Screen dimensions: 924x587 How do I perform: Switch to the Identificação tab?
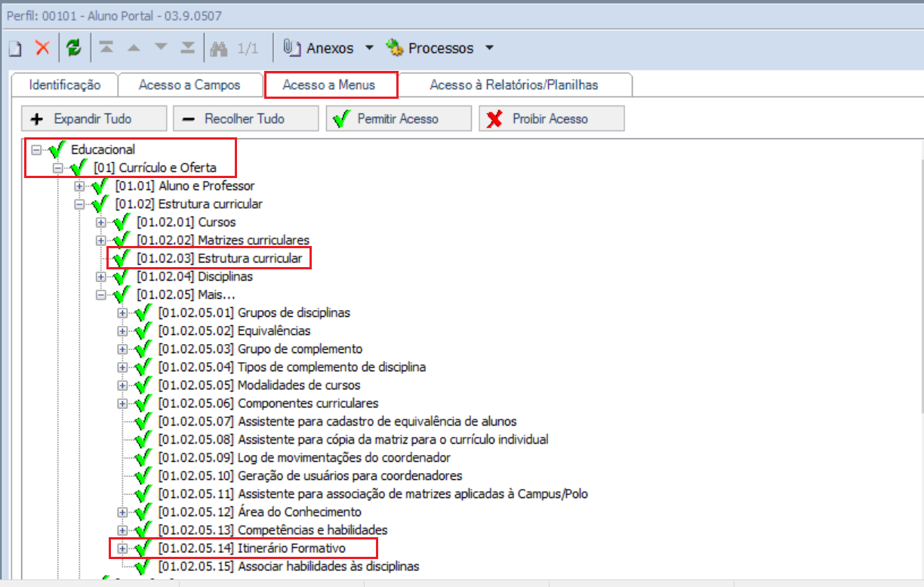[x=65, y=85]
